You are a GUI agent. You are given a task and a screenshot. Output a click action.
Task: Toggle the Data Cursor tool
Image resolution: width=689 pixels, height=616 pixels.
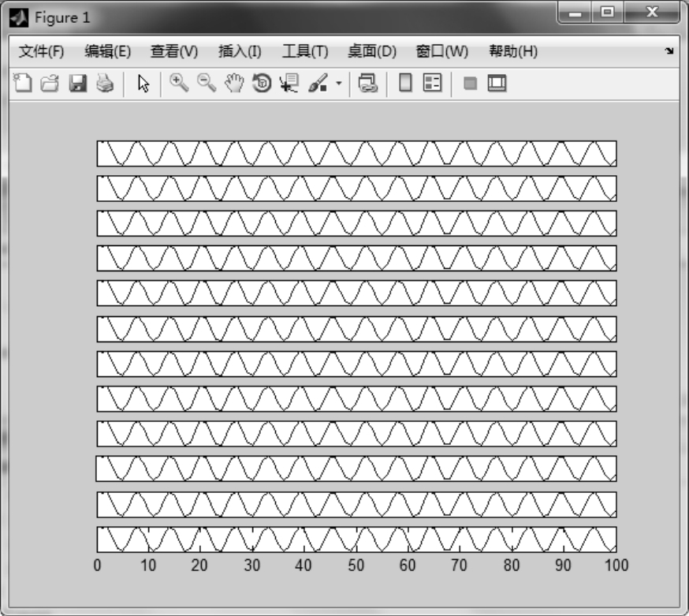pyautogui.click(x=289, y=84)
